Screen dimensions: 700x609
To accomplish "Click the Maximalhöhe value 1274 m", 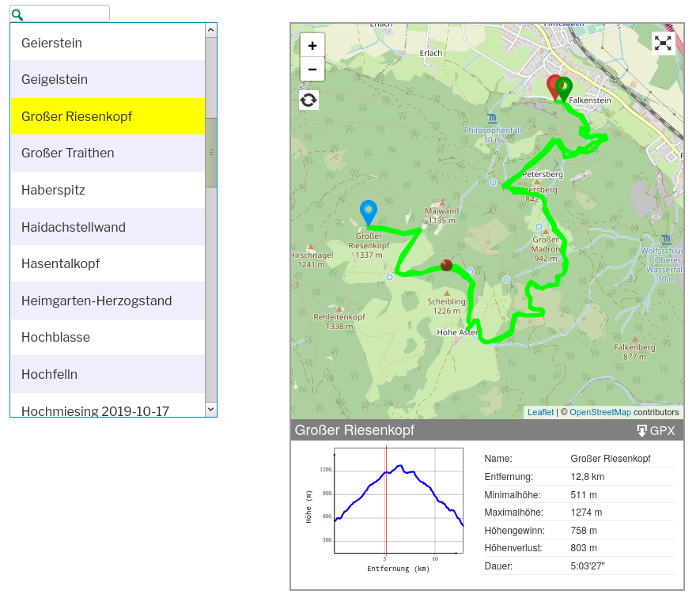I will (x=586, y=513).
